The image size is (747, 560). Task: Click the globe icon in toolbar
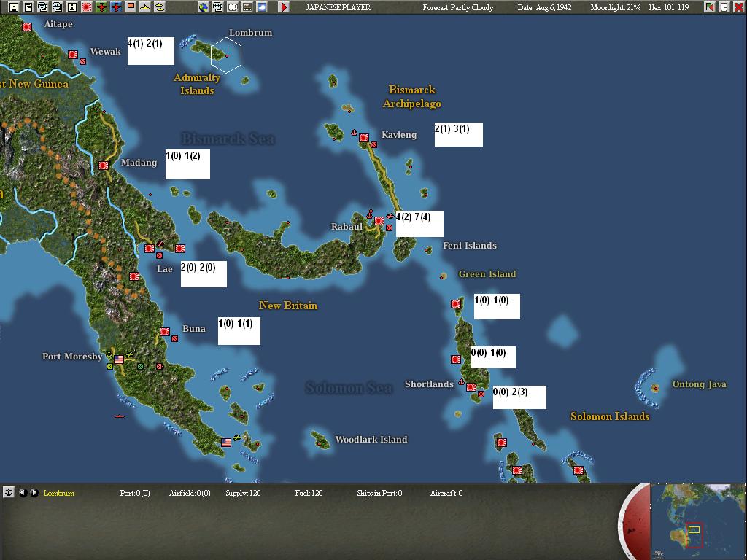point(204,7)
